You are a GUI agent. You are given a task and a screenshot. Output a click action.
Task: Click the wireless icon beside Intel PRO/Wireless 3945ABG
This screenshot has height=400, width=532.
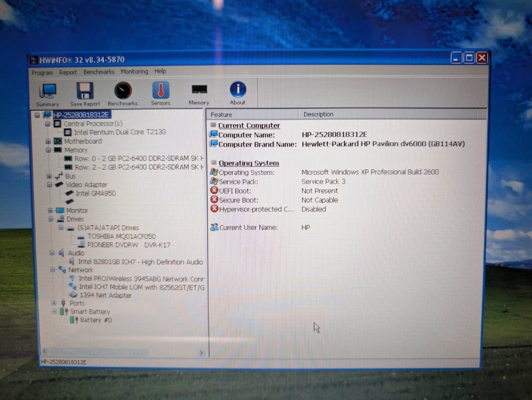coord(72,278)
